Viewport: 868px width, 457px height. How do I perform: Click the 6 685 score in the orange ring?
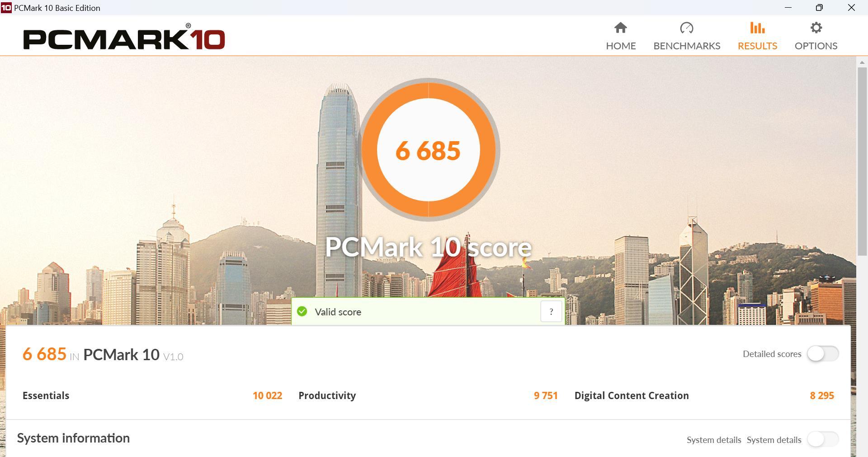pos(428,150)
